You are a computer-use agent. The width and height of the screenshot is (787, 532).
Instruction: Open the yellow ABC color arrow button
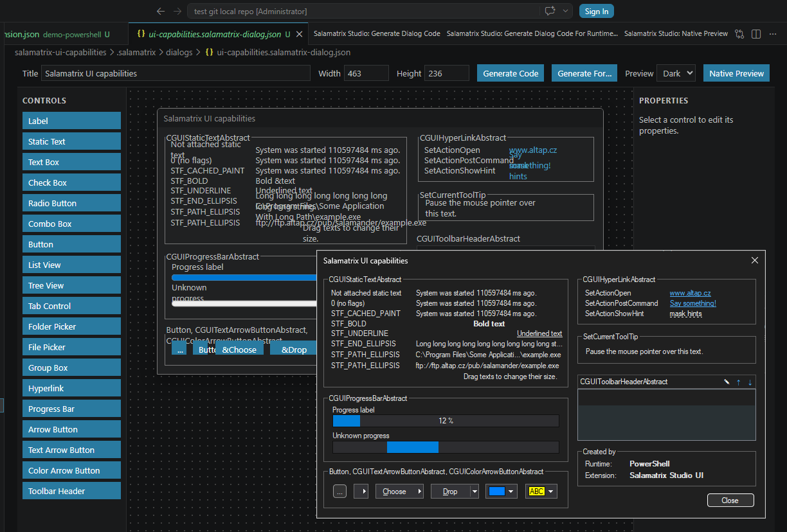point(541,492)
